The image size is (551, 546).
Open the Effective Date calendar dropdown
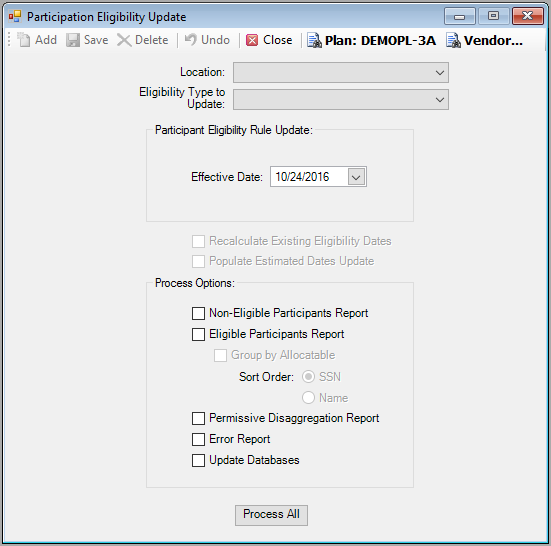(356, 177)
